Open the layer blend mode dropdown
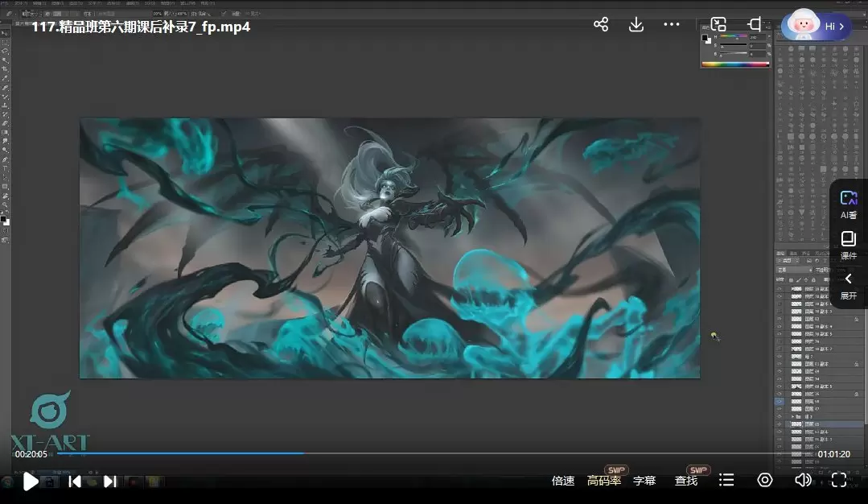868x504 pixels. point(794,270)
